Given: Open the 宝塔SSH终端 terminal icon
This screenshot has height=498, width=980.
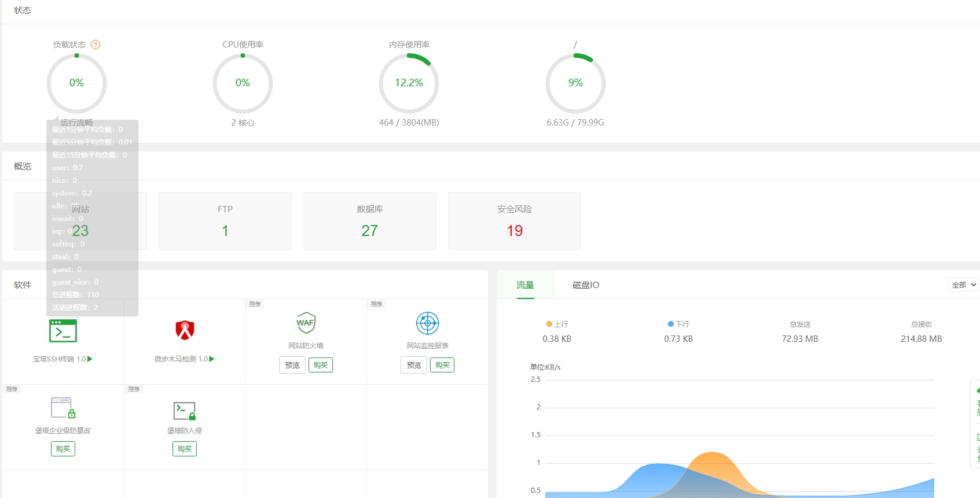Looking at the screenshot, I should click(63, 331).
